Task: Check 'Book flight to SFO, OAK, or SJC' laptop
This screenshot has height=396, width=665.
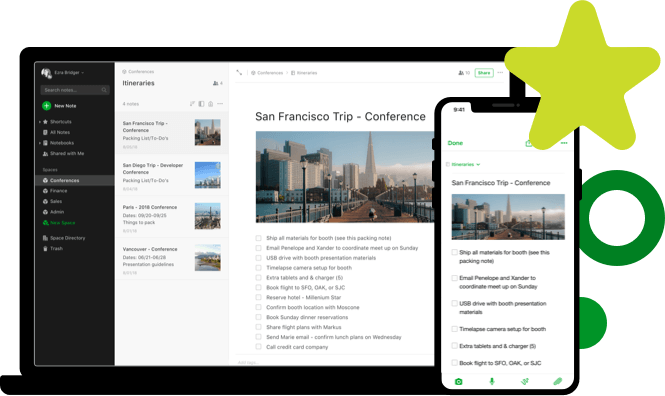Action: [258, 287]
